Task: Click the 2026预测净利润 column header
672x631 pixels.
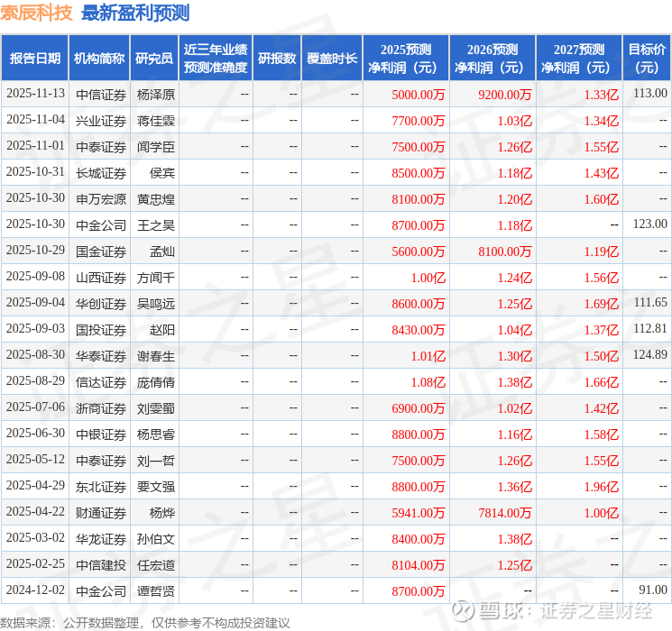Action: pos(492,59)
